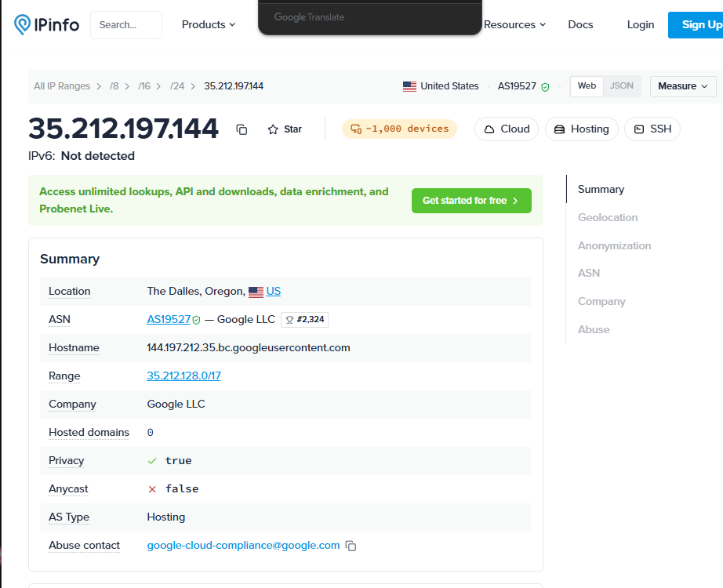Go to All IP Ranges breadcrumb
This screenshot has width=723, height=588.
click(62, 86)
